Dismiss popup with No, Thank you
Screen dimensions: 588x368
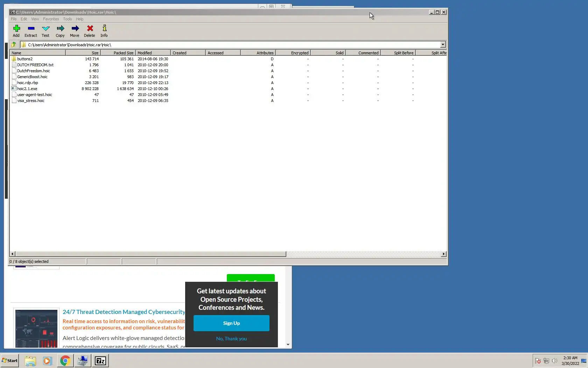231,339
